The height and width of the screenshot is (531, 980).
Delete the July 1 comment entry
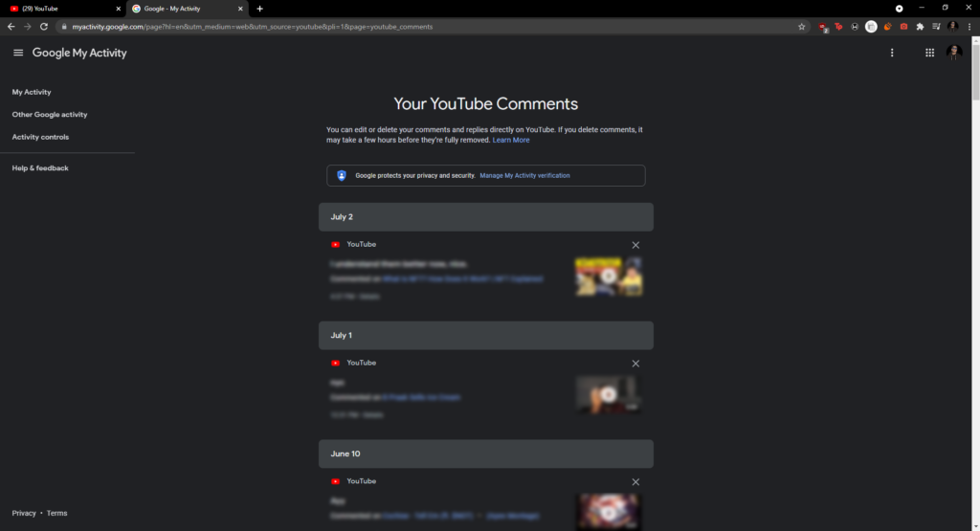[x=635, y=364]
